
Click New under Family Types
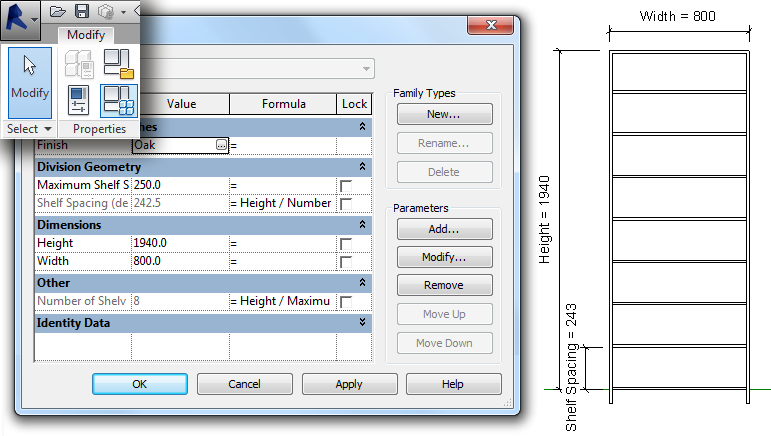coord(444,115)
